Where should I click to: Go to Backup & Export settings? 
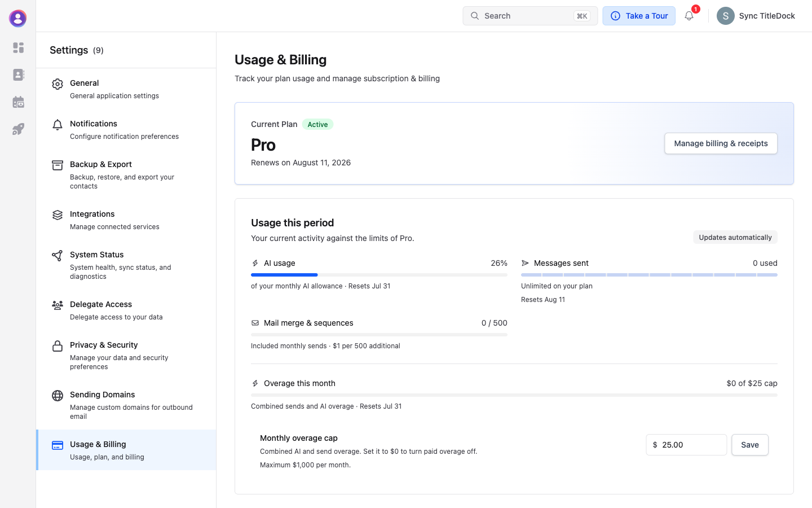click(x=126, y=174)
